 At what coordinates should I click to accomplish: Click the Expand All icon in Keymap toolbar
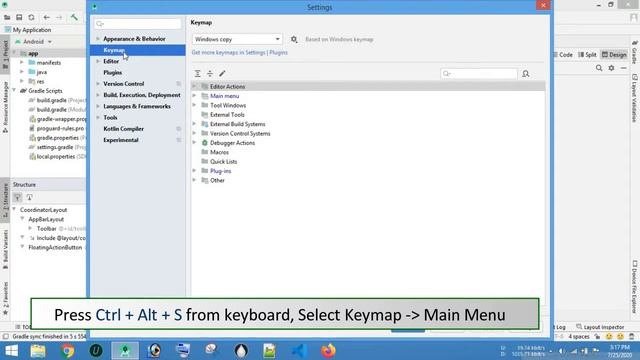pyautogui.click(x=198, y=73)
